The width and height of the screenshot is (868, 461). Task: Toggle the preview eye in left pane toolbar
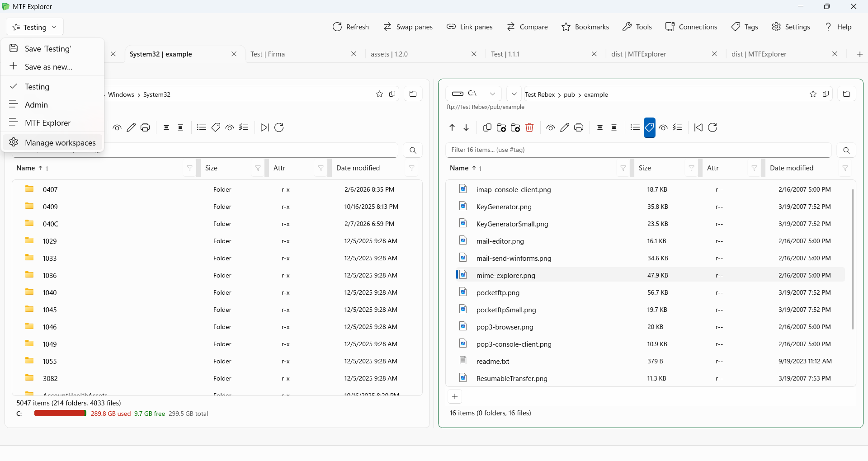(x=117, y=127)
